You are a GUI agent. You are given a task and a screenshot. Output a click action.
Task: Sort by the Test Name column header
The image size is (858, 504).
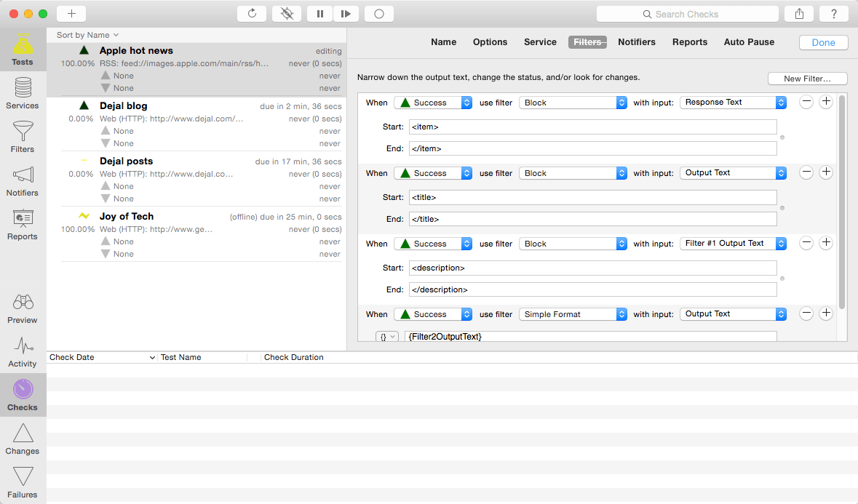[x=202, y=358]
